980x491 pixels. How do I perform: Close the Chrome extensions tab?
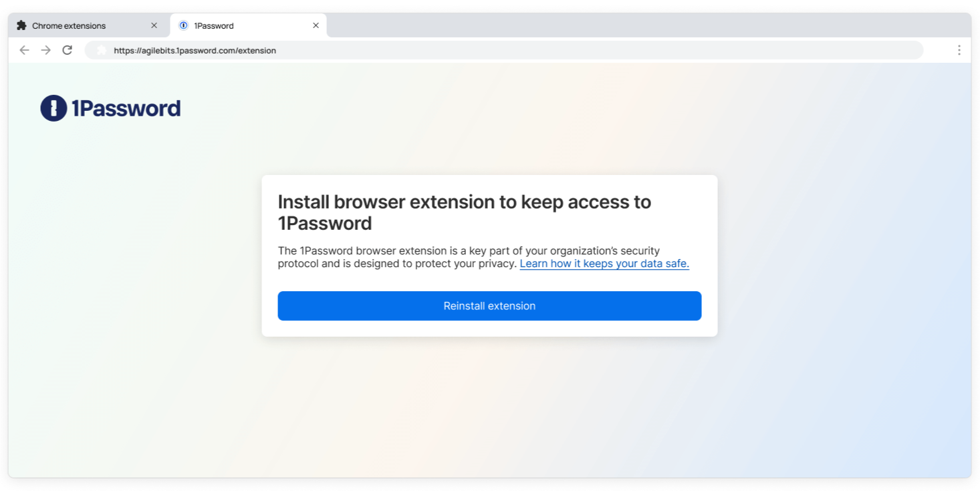[x=154, y=25]
